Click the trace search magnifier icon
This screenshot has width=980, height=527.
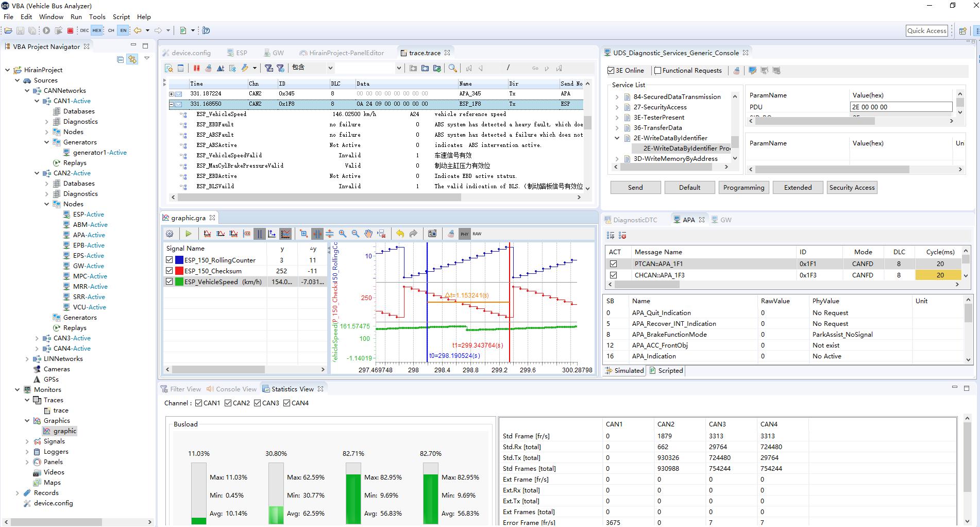[x=452, y=68]
